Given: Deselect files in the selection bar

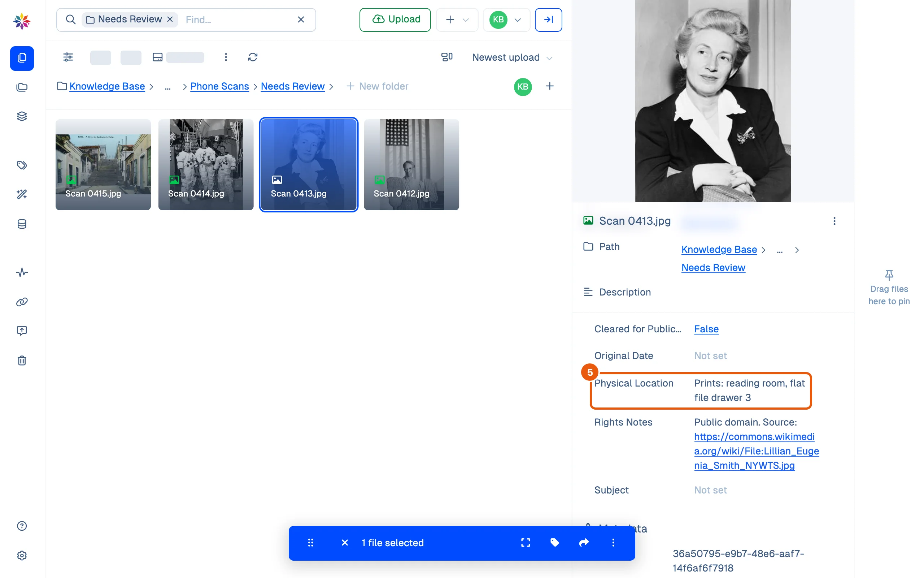Looking at the screenshot, I should point(345,543).
